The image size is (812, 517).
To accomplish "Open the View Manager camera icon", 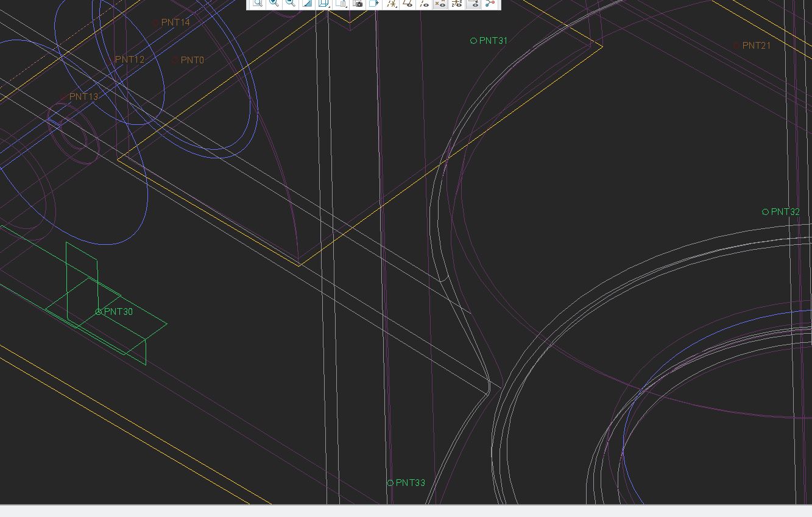I will [358, 3].
